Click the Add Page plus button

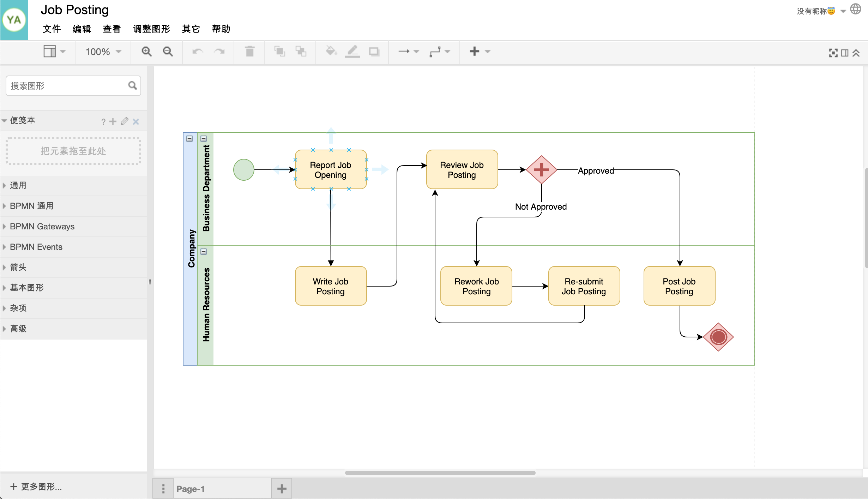(x=282, y=488)
